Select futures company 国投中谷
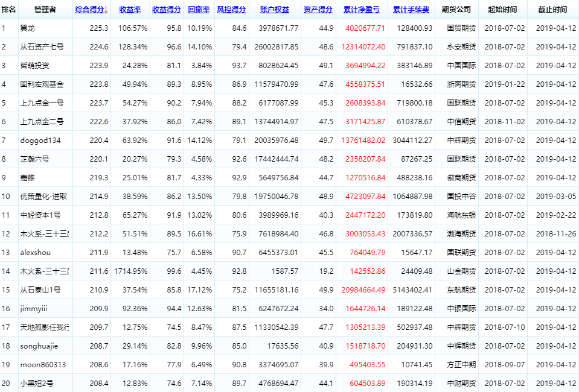The height and width of the screenshot is (392, 579). [x=461, y=197]
